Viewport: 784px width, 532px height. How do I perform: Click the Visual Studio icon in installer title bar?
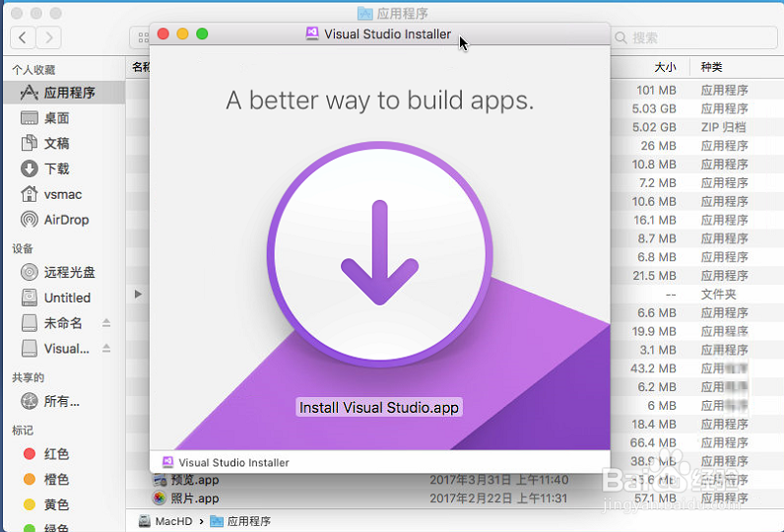(x=312, y=34)
